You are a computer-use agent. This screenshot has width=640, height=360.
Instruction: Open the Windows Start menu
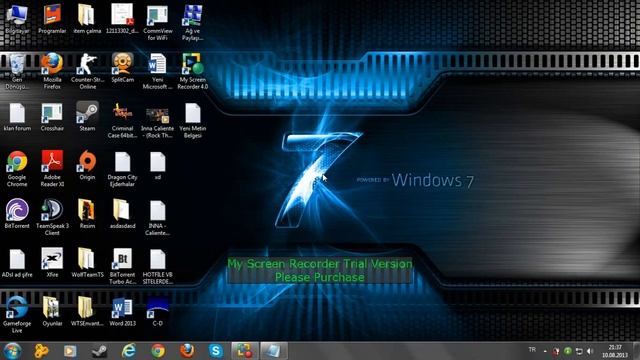[12, 351]
